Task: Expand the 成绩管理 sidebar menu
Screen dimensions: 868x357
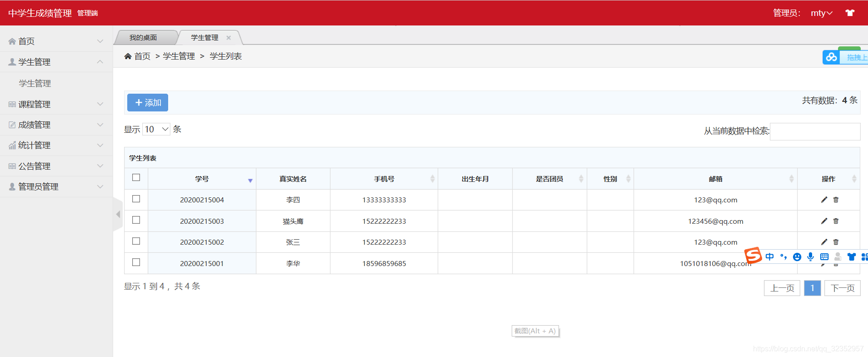Action: pyautogui.click(x=56, y=125)
